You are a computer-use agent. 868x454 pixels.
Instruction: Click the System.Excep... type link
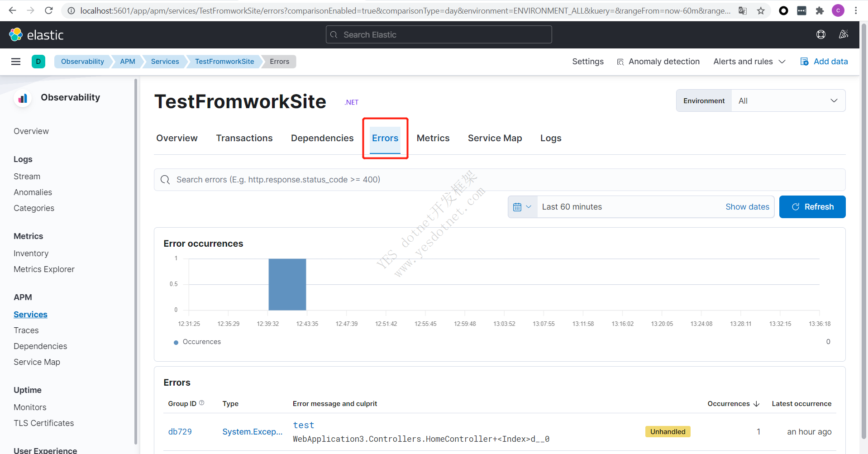pyautogui.click(x=253, y=432)
